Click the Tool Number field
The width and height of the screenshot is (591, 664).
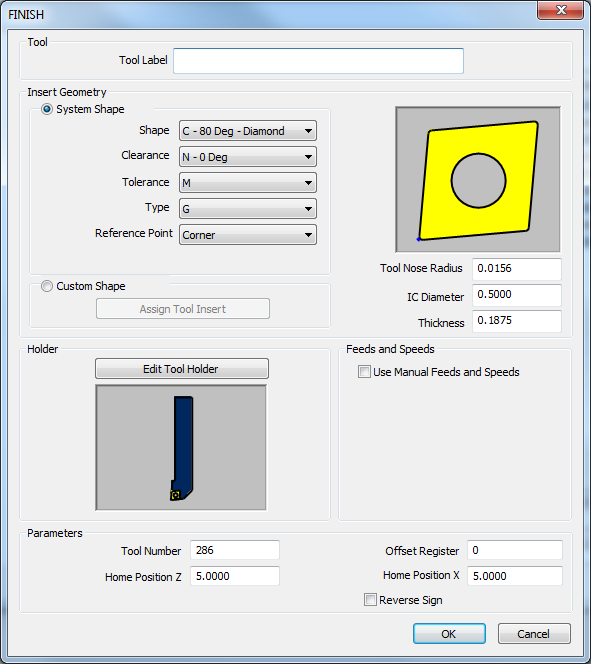(235, 550)
